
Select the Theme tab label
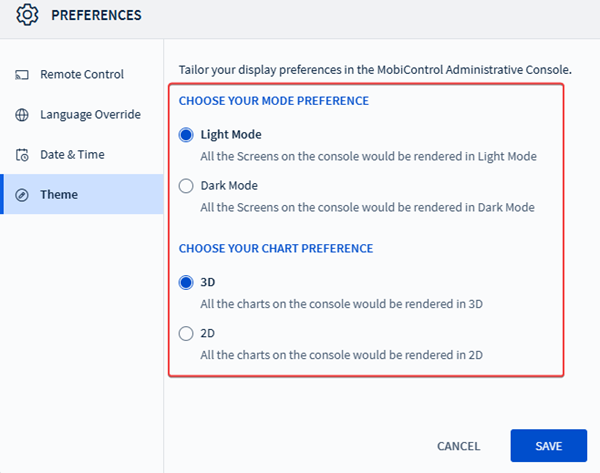59,194
